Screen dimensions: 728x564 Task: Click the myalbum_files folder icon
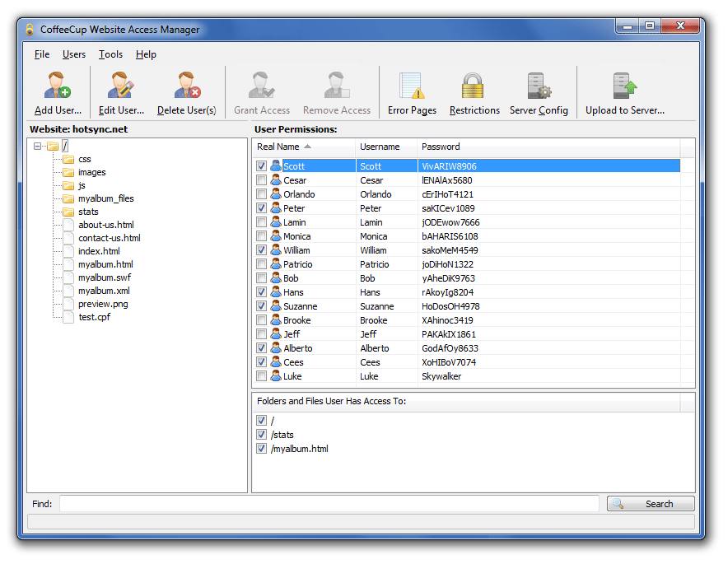point(68,198)
